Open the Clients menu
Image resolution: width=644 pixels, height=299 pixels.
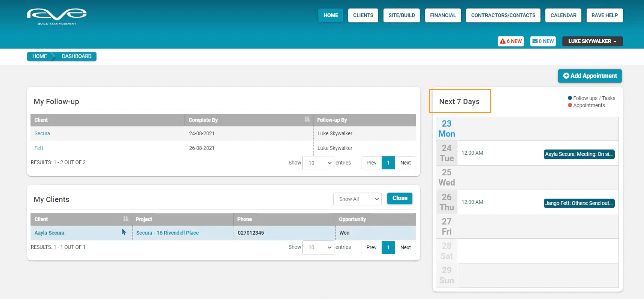[x=363, y=15]
